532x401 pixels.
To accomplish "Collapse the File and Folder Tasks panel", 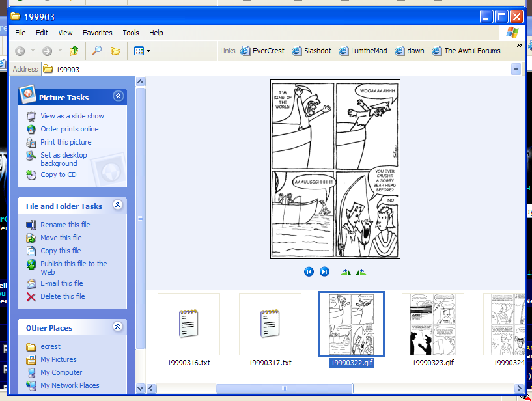I will click(118, 205).
